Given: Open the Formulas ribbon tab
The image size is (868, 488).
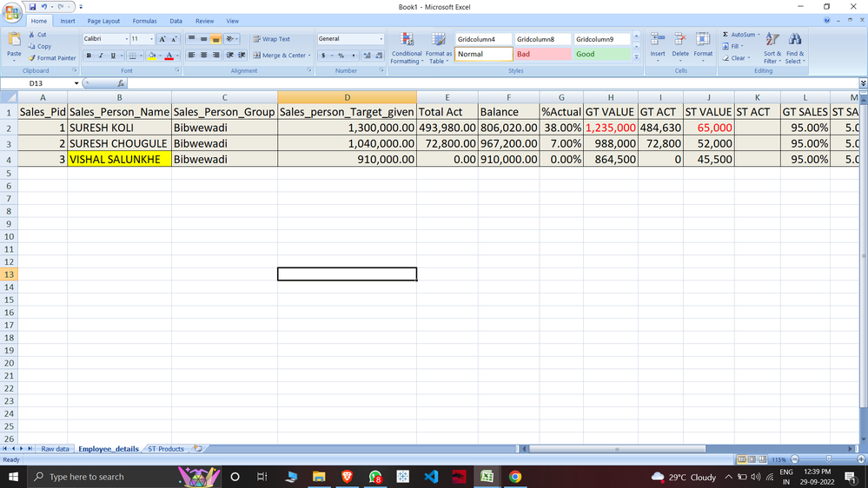Looking at the screenshot, I should coord(144,21).
